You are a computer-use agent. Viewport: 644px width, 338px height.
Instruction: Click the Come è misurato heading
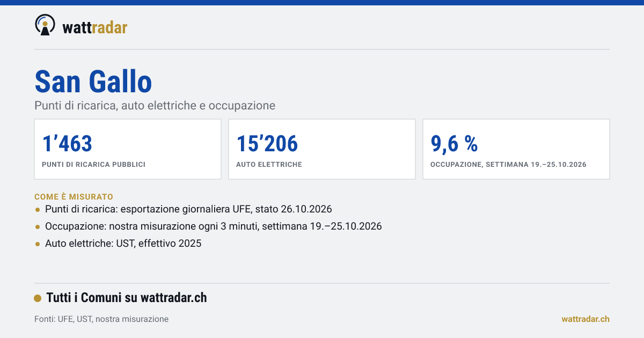[74, 197]
